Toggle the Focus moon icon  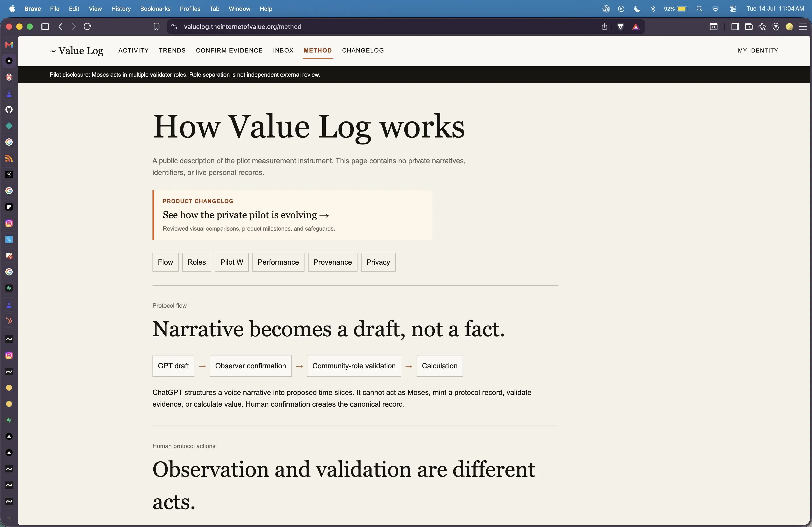637,9
